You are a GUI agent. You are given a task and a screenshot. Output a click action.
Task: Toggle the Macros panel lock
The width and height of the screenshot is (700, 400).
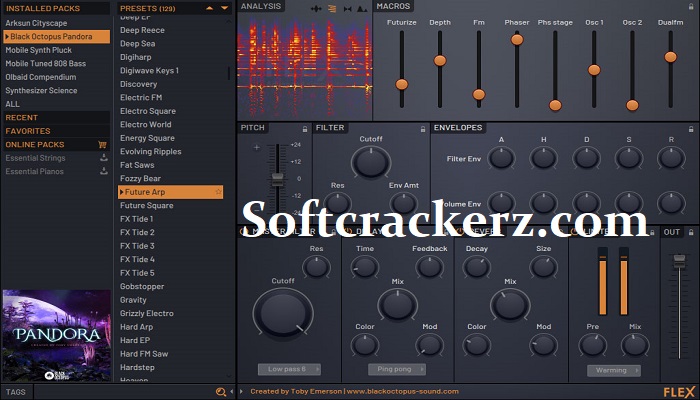[x=691, y=7]
